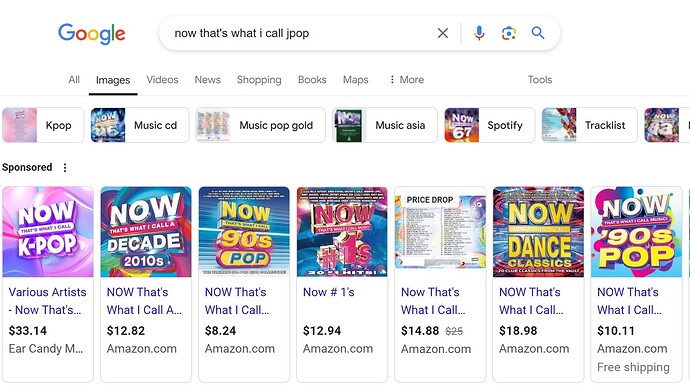
Task: Clear the search box with the X icon
Action: 443,33
